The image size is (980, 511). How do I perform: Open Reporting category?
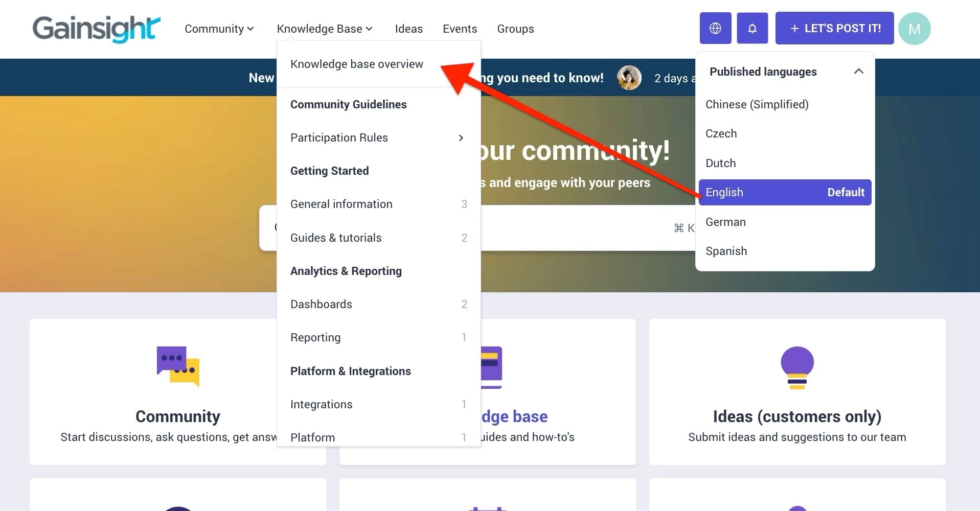[379, 337]
